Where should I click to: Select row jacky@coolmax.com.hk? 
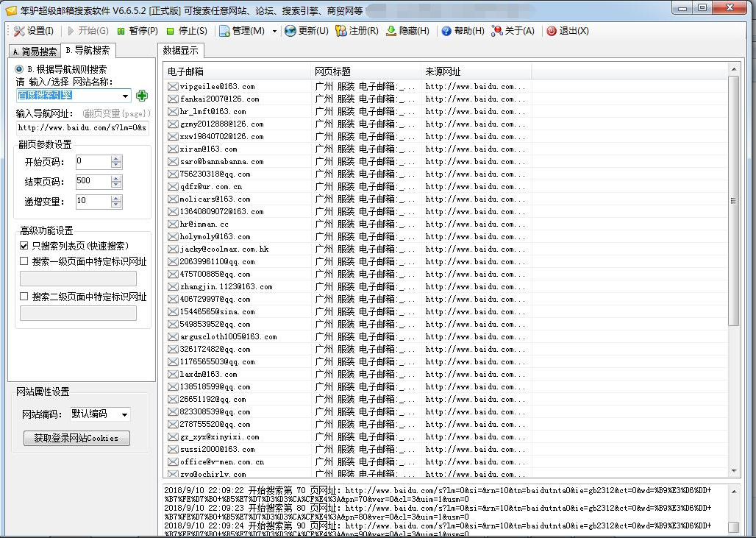[446, 249]
